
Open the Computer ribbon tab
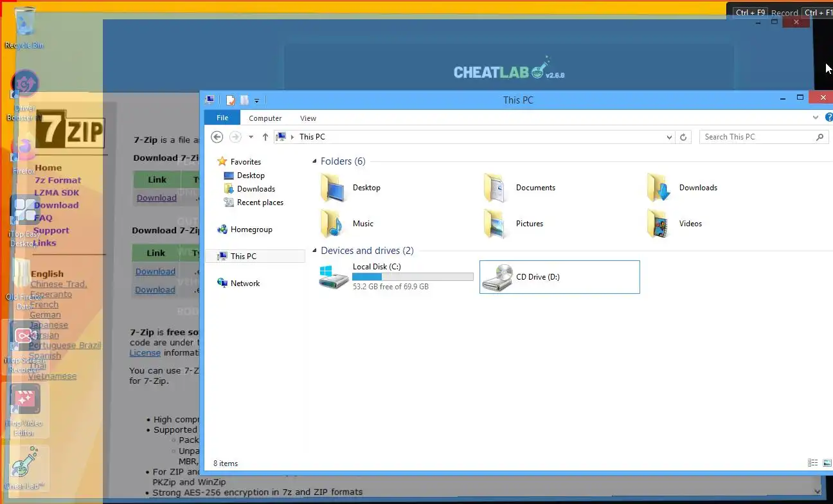click(x=265, y=118)
